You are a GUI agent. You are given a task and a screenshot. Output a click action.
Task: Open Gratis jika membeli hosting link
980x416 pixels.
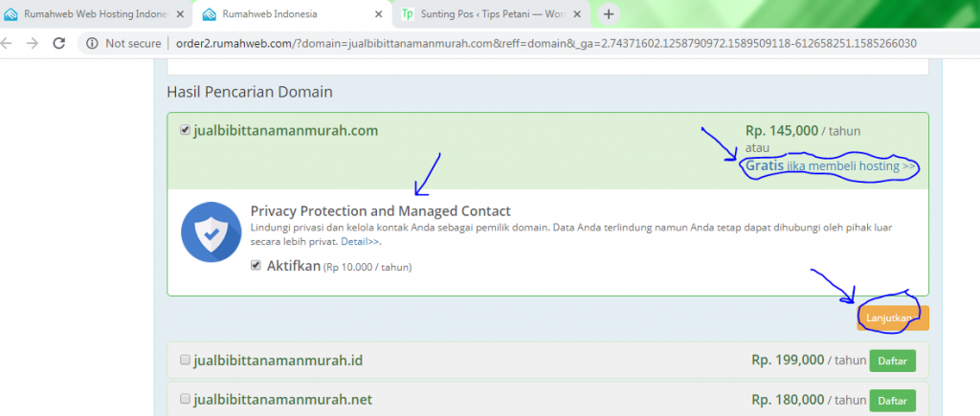[x=831, y=166]
